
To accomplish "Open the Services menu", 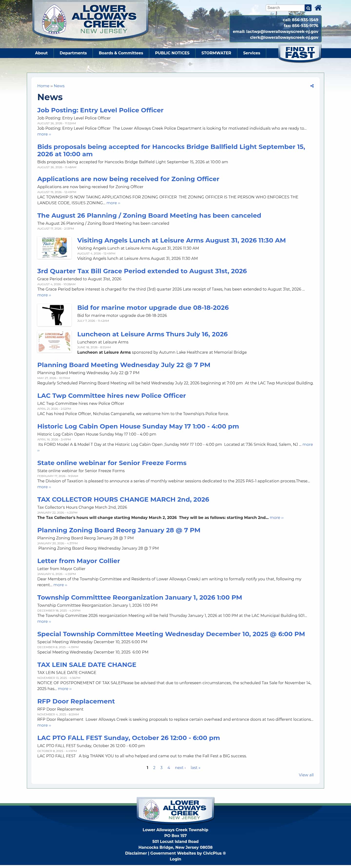I will coord(252,53).
